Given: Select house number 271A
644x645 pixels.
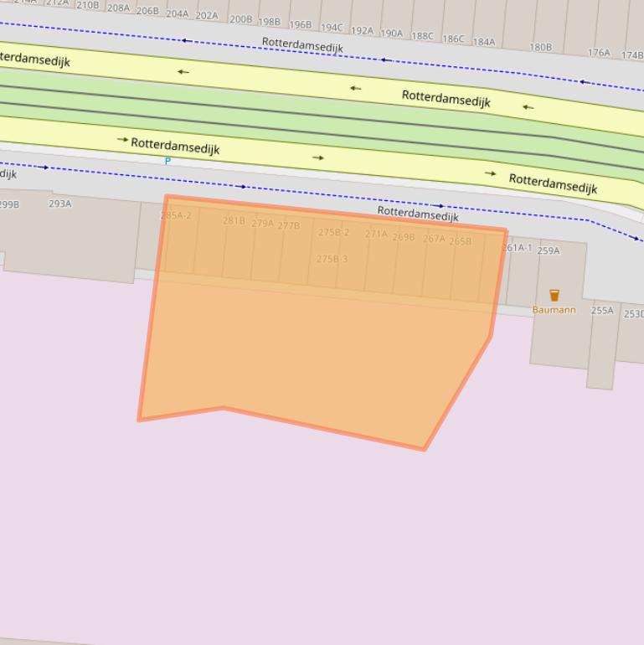Looking at the screenshot, I should 376,235.
